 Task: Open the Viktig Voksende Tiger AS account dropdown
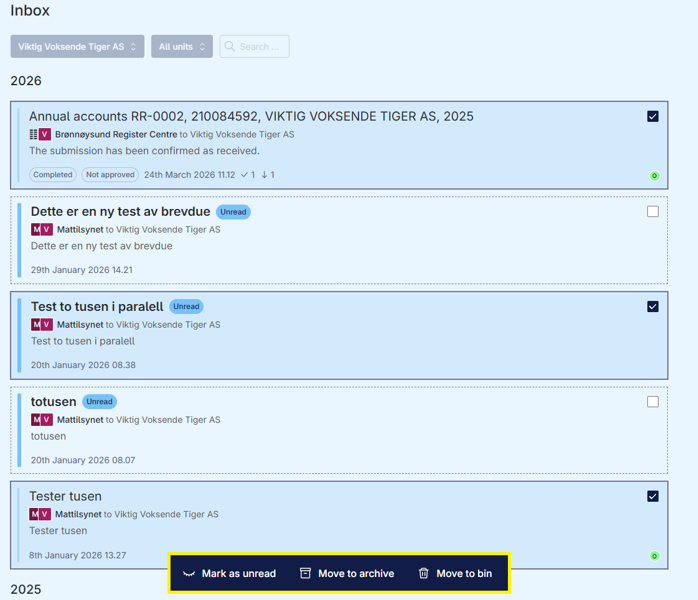(77, 46)
